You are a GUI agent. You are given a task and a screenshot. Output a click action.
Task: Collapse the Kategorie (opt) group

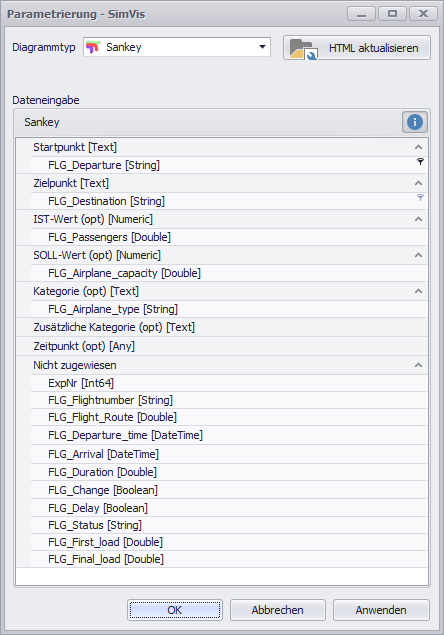click(418, 291)
